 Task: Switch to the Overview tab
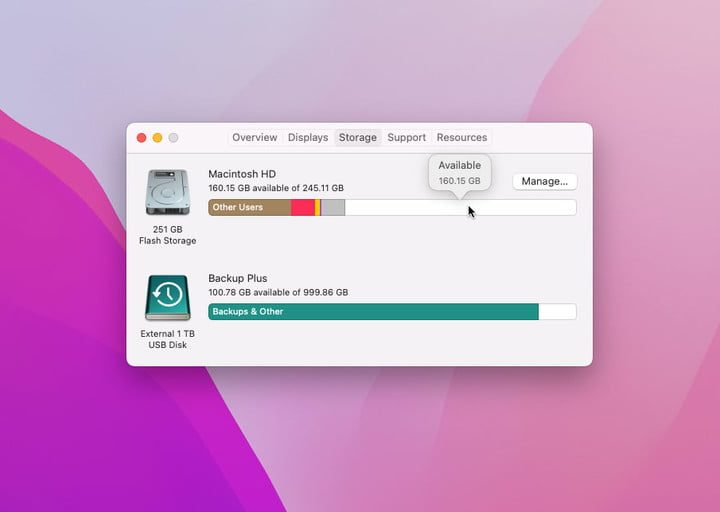pyautogui.click(x=254, y=137)
